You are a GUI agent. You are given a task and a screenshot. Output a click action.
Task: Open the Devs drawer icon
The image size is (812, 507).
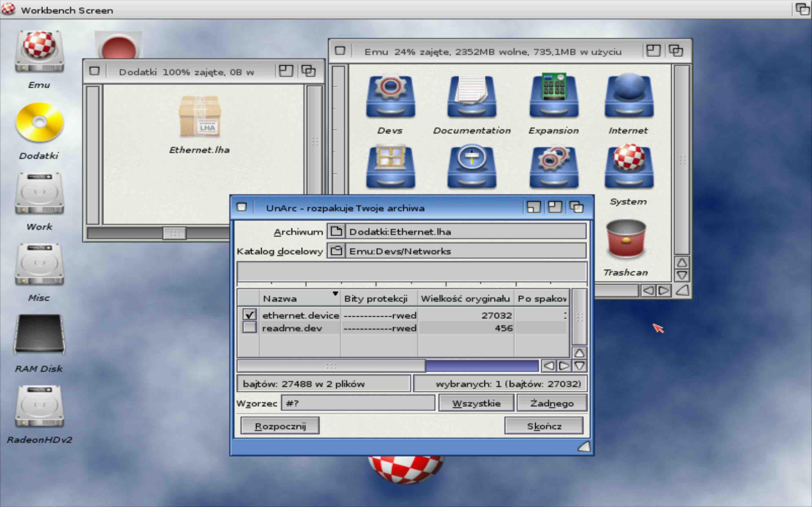(390, 96)
